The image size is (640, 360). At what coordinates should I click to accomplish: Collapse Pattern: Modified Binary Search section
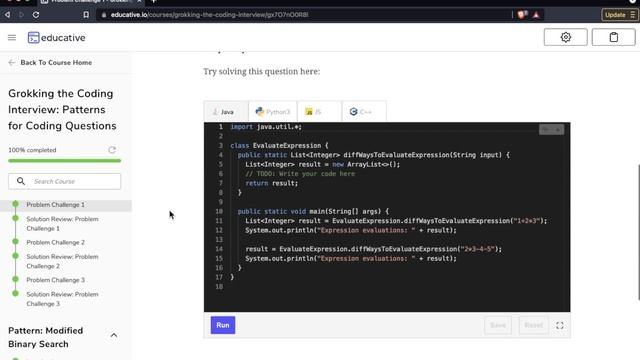pos(114,336)
